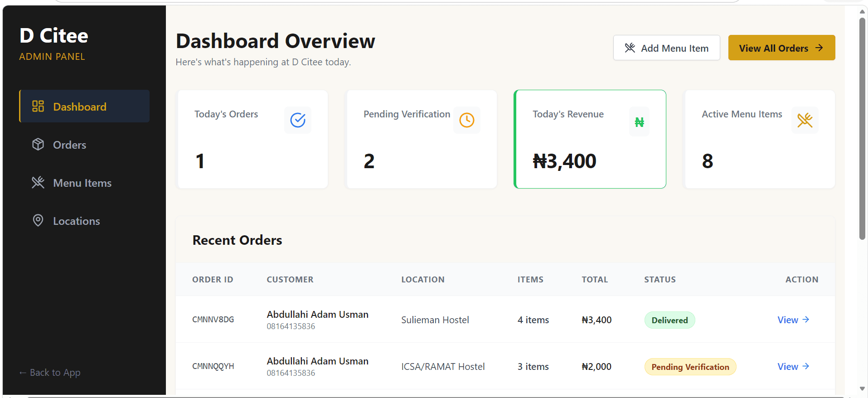Click the Dashboard grid icon in sidebar

(38, 106)
